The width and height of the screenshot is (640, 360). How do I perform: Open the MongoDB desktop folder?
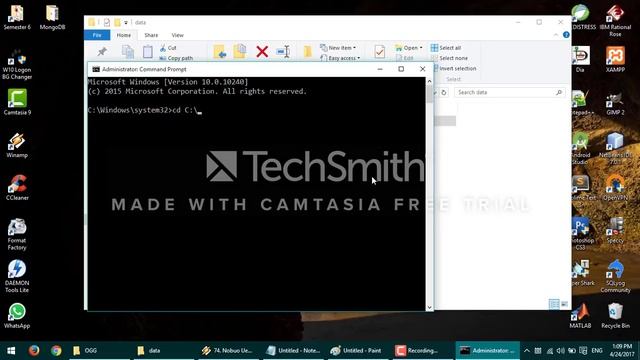coord(52,17)
